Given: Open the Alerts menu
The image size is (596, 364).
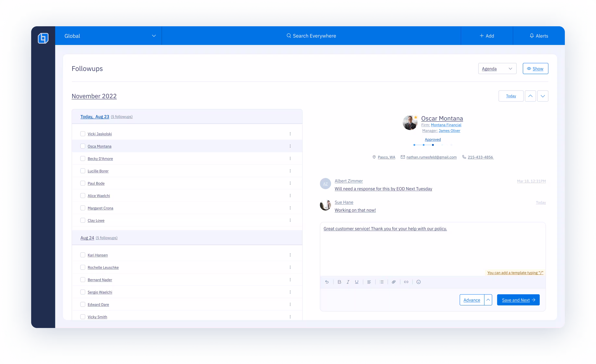Looking at the screenshot, I should point(539,36).
